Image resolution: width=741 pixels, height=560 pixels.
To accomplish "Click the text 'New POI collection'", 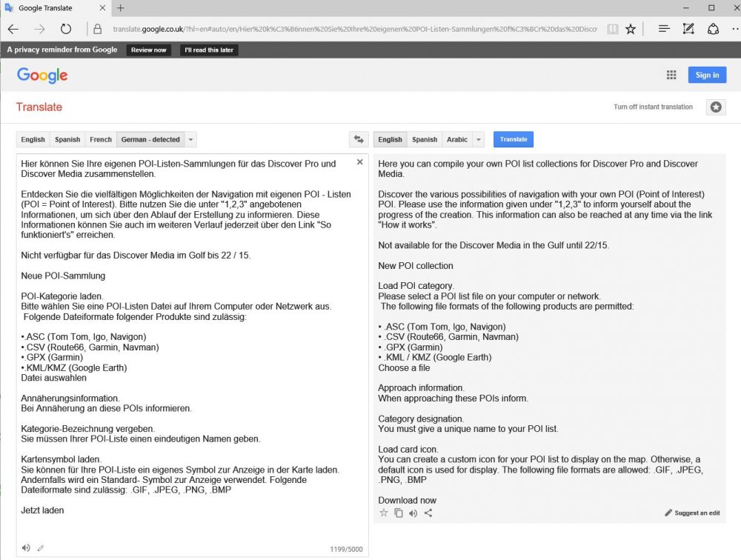I will [x=416, y=266].
